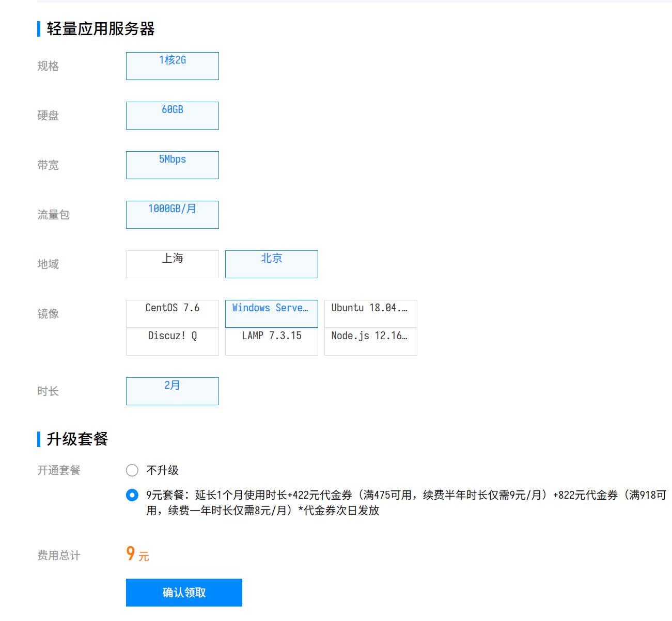Select 北京 as the region
The width and height of the screenshot is (672, 621).
coord(271,264)
